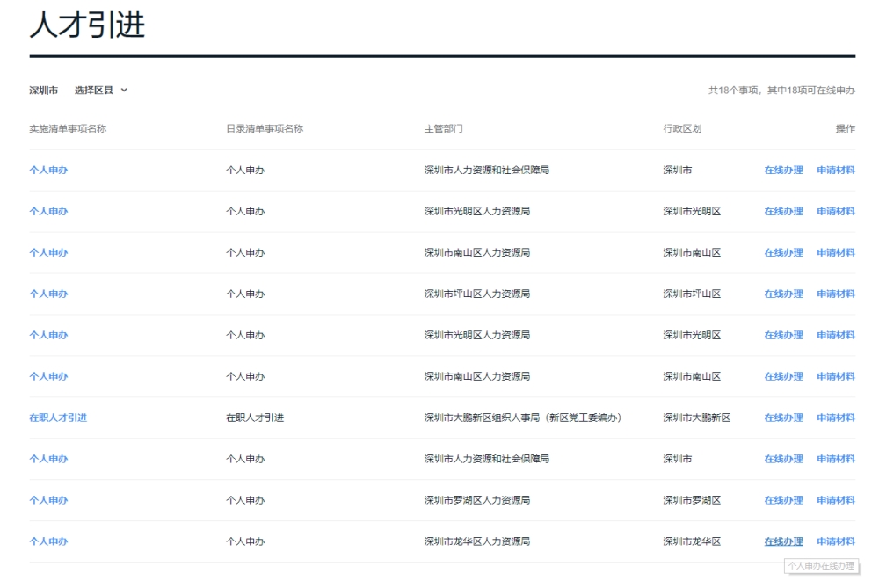Click the 实施清单事项名称 column header
The image size is (879, 588).
coord(68,129)
